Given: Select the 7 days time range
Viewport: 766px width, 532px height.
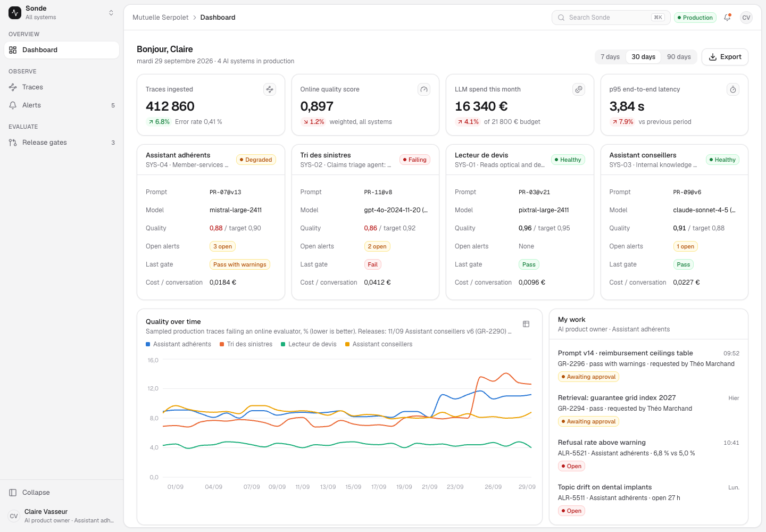Looking at the screenshot, I should click(x=610, y=57).
